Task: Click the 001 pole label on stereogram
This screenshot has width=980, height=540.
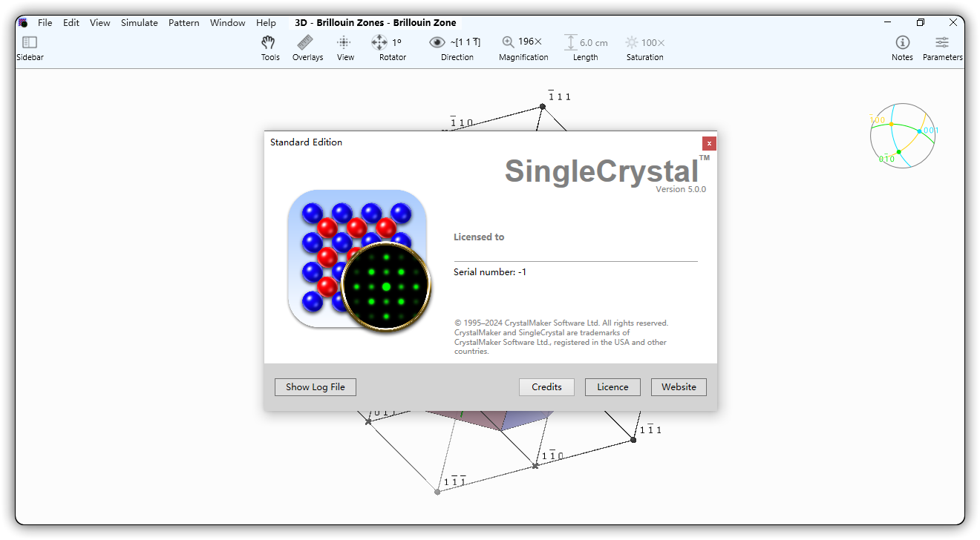Action: pyautogui.click(x=932, y=131)
